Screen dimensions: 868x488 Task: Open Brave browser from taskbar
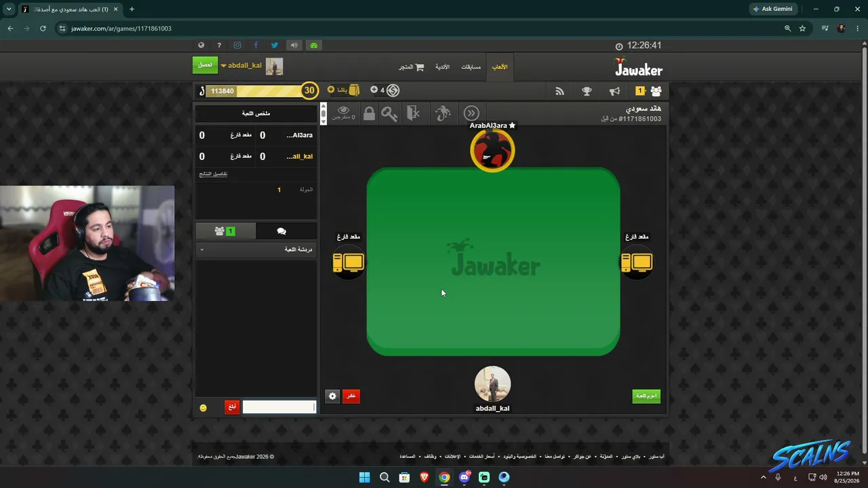(424, 477)
